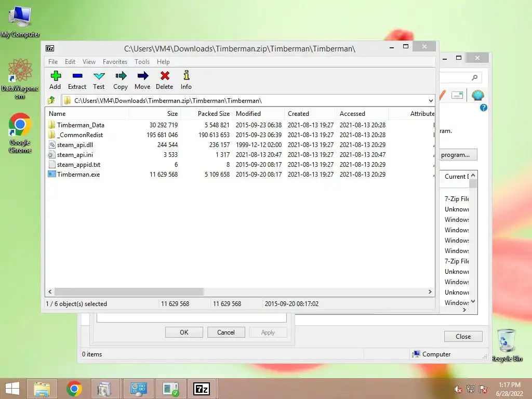Click background list scrollbar down arrow
The height and width of the screenshot is (399, 532).
(x=473, y=301)
